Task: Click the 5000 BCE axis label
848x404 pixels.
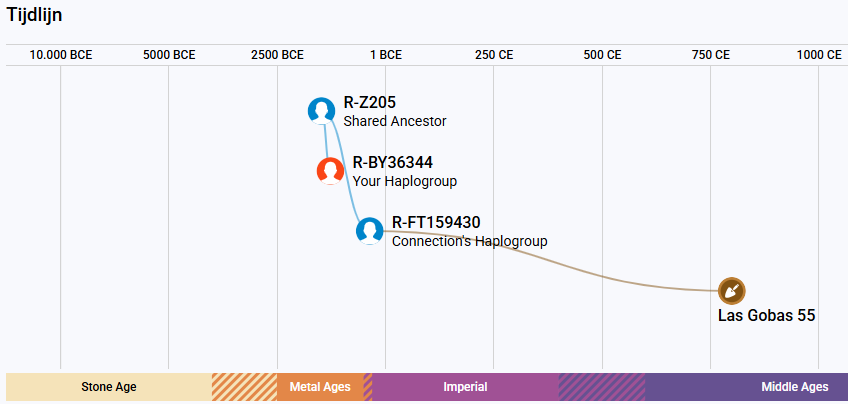Action: pyautogui.click(x=169, y=55)
